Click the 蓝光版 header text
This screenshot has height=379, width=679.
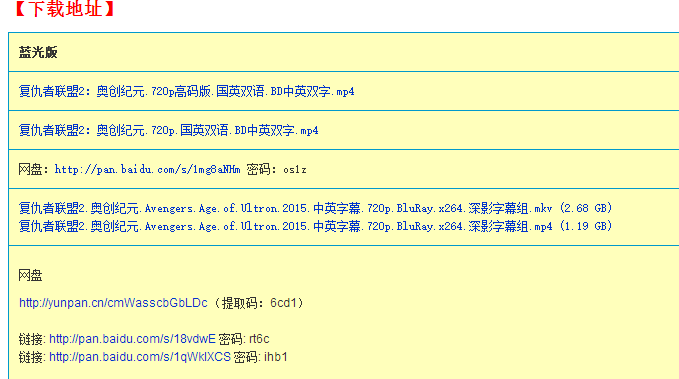(x=38, y=52)
